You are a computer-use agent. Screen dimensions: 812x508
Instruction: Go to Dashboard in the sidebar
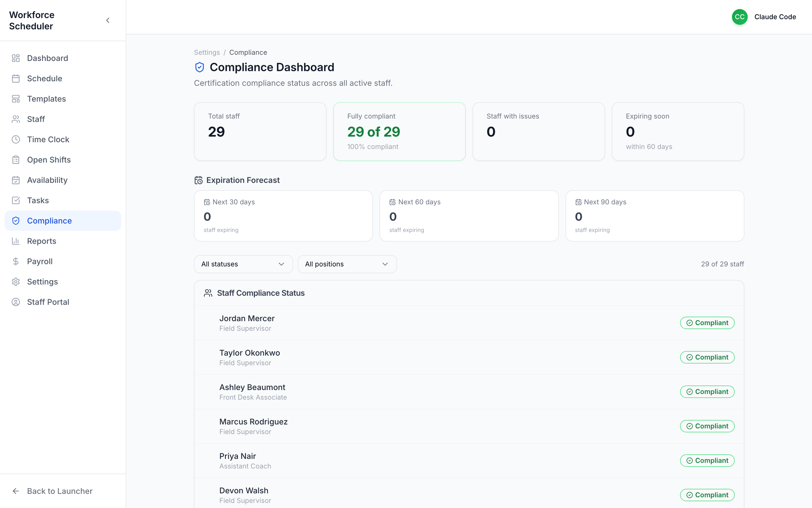[63, 58]
